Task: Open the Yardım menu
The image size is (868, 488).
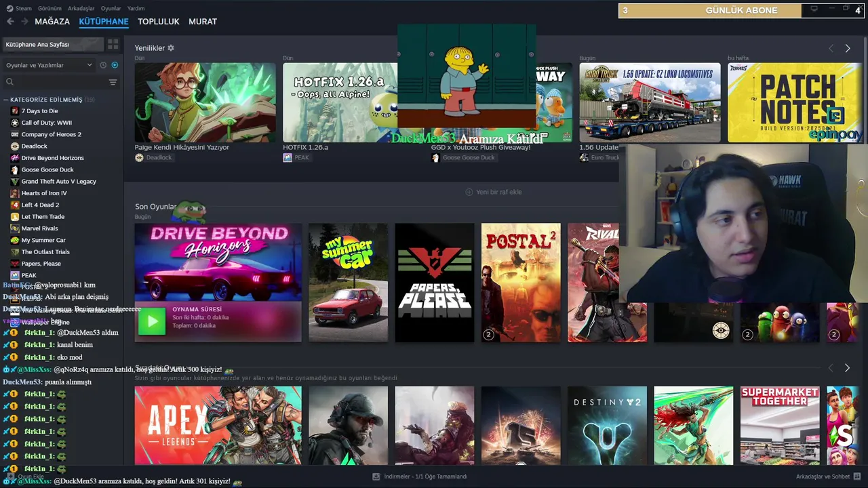Action: coord(136,8)
